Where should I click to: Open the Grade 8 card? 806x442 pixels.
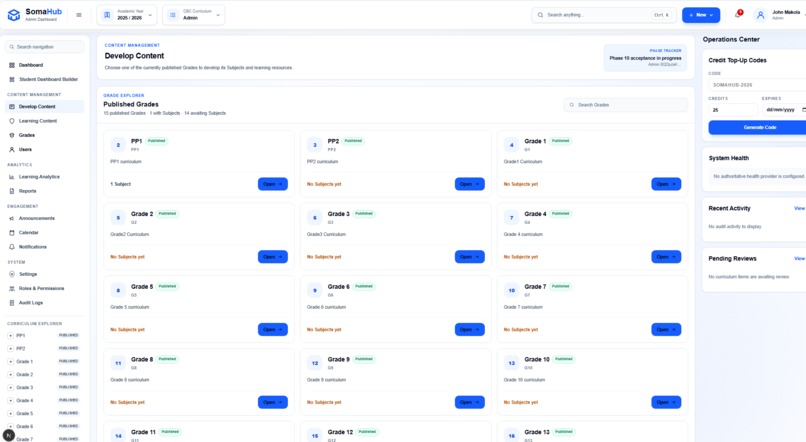pyautogui.click(x=272, y=402)
